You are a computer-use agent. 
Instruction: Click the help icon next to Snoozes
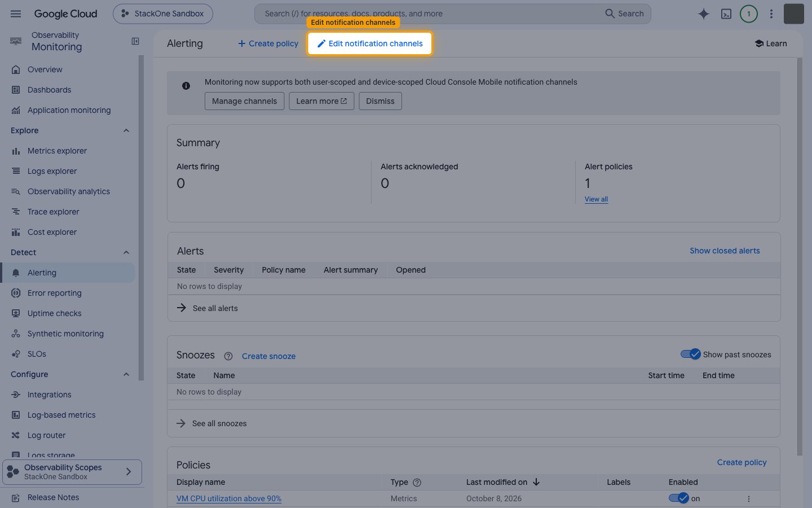pyautogui.click(x=228, y=356)
